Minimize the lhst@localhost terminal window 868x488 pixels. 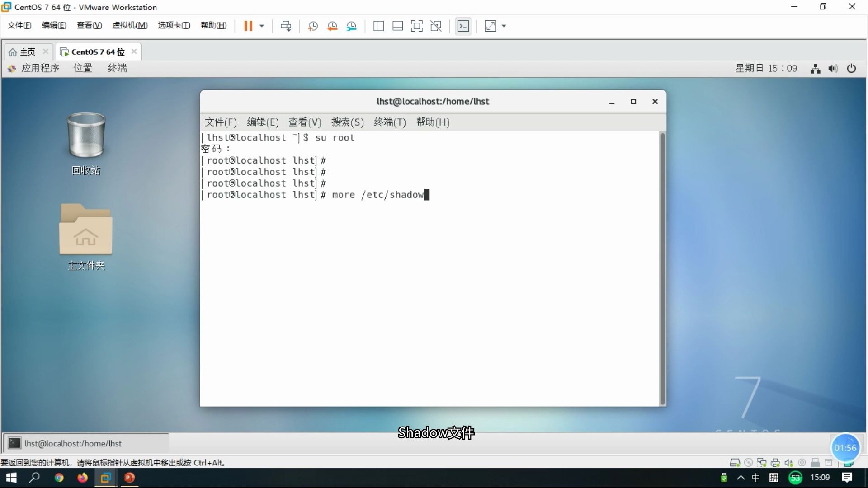click(x=612, y=102)
